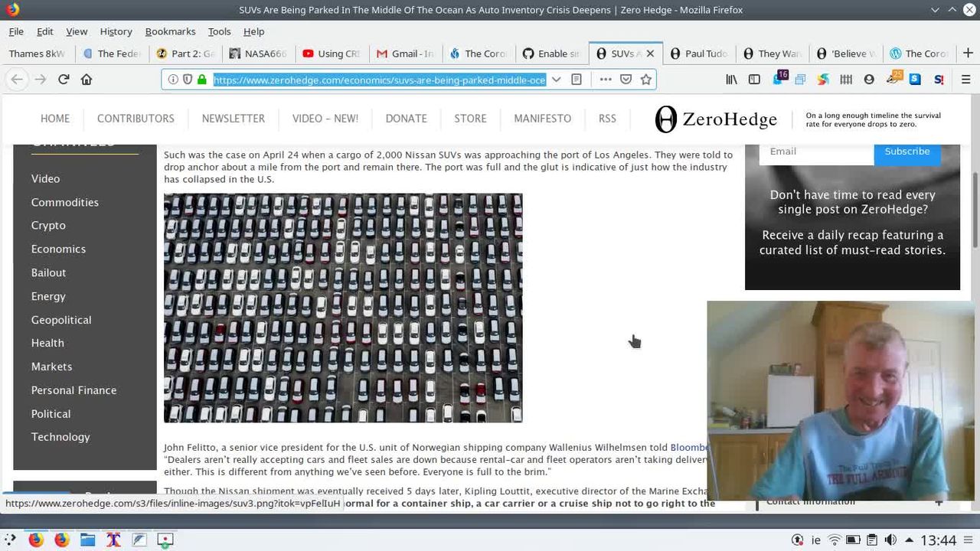The image size is (980, 551).
Task: Open the list-all-tabs dropdown arrow
Action: [935, 10]
